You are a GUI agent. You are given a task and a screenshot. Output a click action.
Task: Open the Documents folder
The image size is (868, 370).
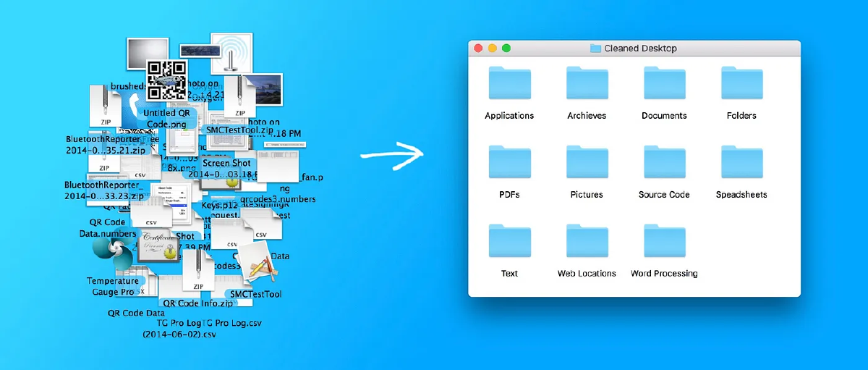click(x=664, y=83)
